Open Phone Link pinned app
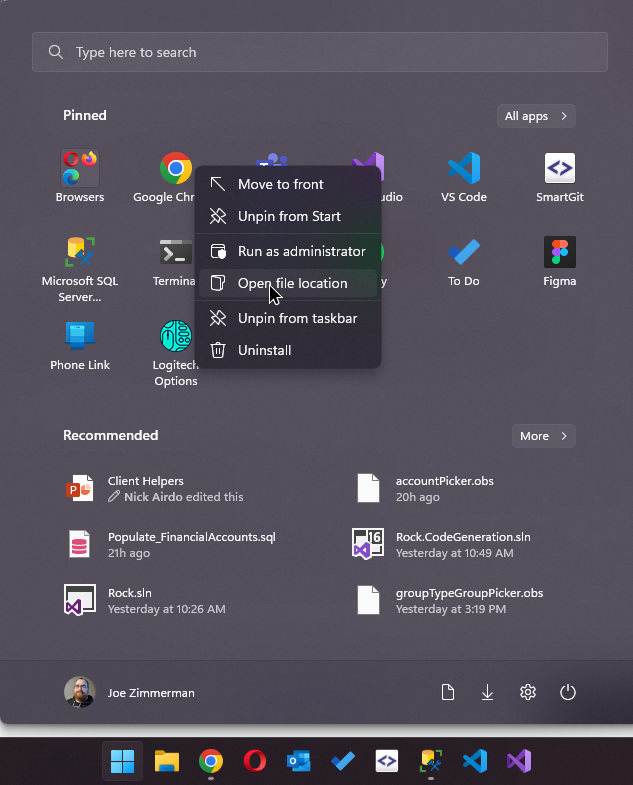633x785 pixels. tap(80, 345)
